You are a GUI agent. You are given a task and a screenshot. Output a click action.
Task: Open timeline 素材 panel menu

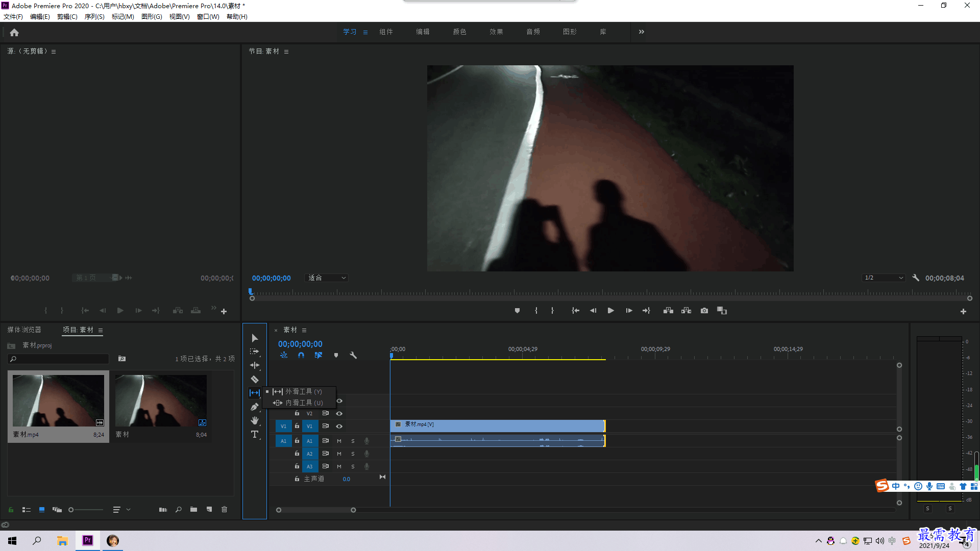[x=304, y=330]
